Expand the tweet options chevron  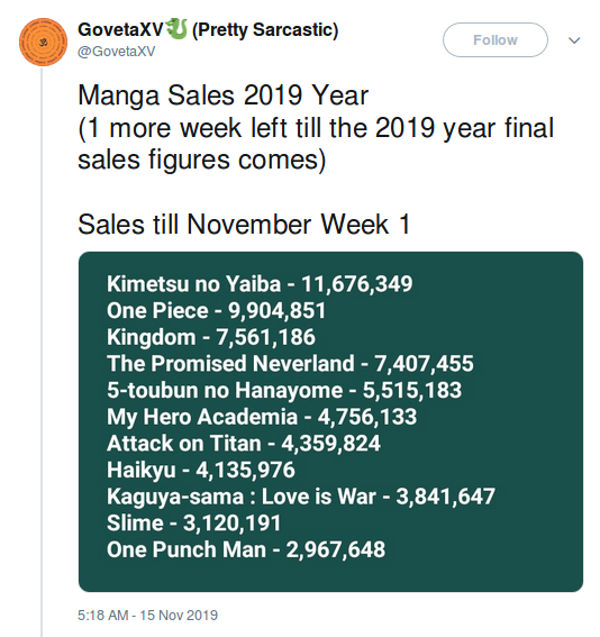(x=574, y=41)
